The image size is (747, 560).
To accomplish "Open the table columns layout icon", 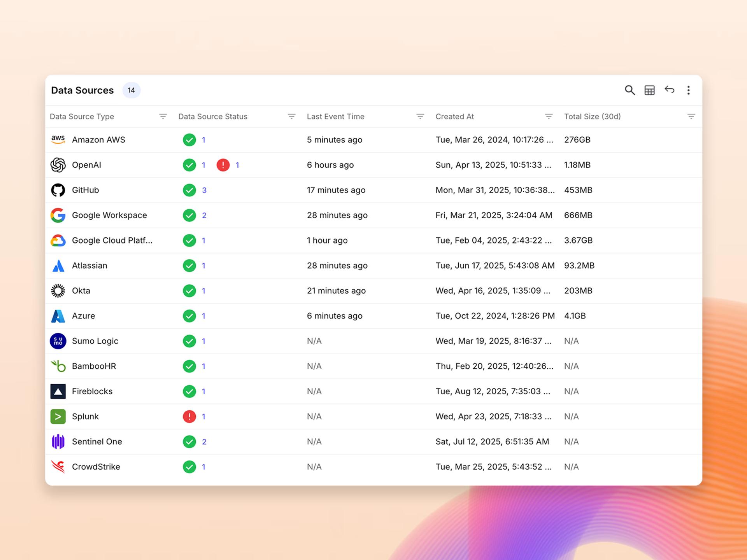I will (x=649, y=90).
